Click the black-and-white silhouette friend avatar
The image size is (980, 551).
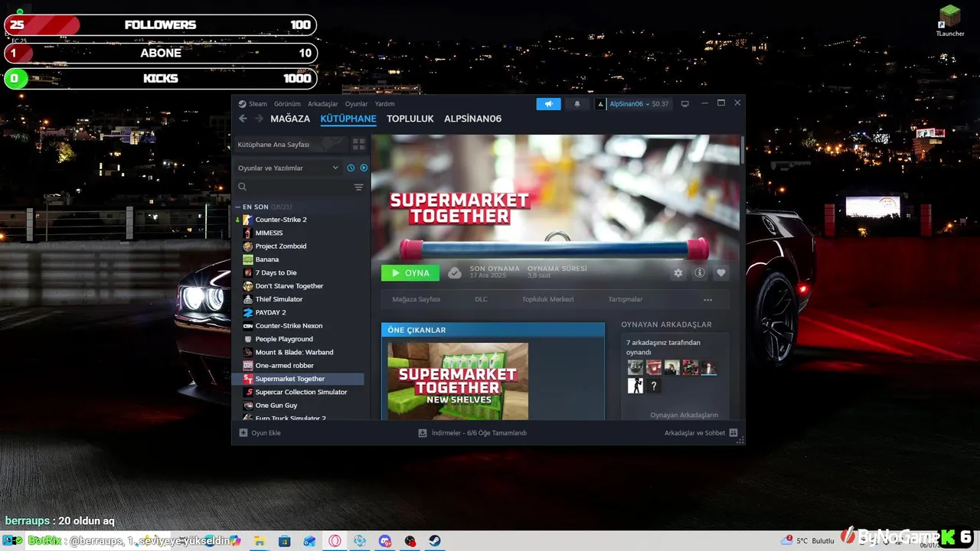pyautogui.click(x=635, y=386)
